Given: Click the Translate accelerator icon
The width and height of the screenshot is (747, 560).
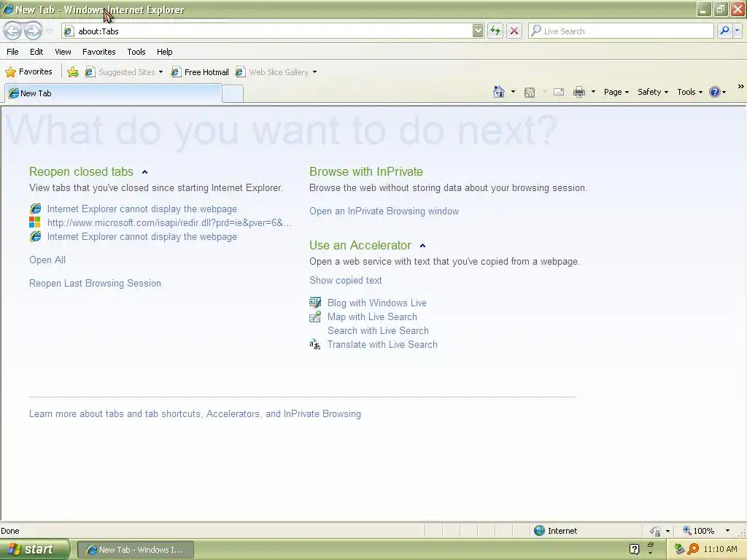Looking at the screenshot, I should click(x=314, y=344).
